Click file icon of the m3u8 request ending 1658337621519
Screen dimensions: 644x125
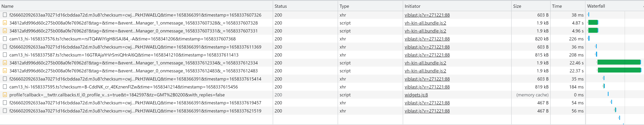pos(5,111)
